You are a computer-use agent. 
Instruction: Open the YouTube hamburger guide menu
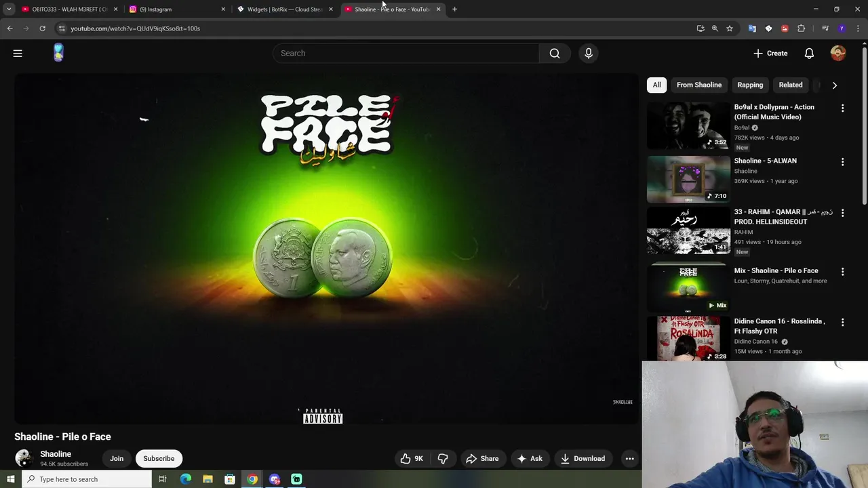click(18, 53)
